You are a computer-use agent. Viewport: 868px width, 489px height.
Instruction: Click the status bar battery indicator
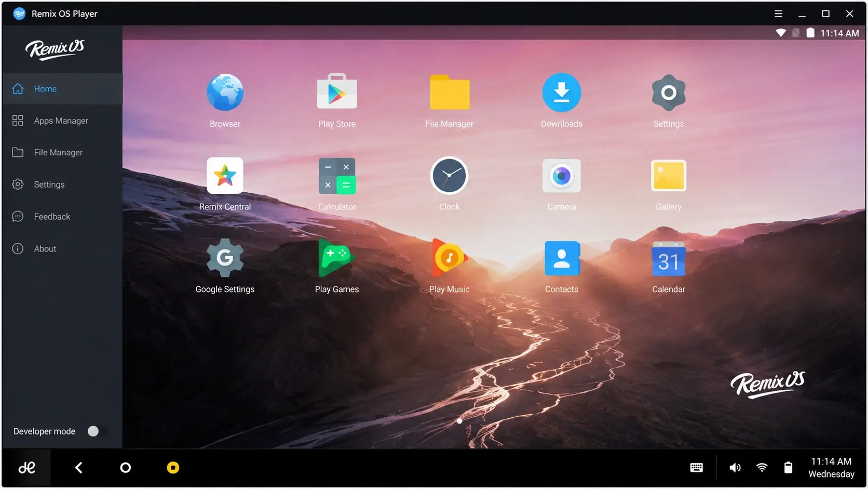(x=810, y=33)
